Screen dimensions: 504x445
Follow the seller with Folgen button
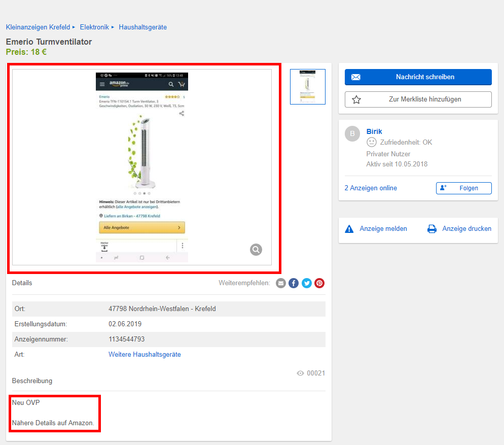pos(464,188)
